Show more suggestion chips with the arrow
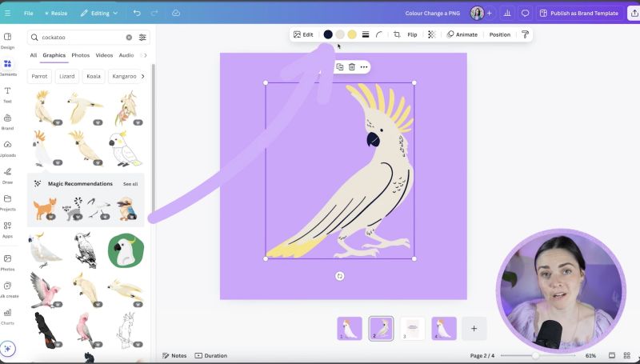The image size is (640, 364). (x=143, y=76)
